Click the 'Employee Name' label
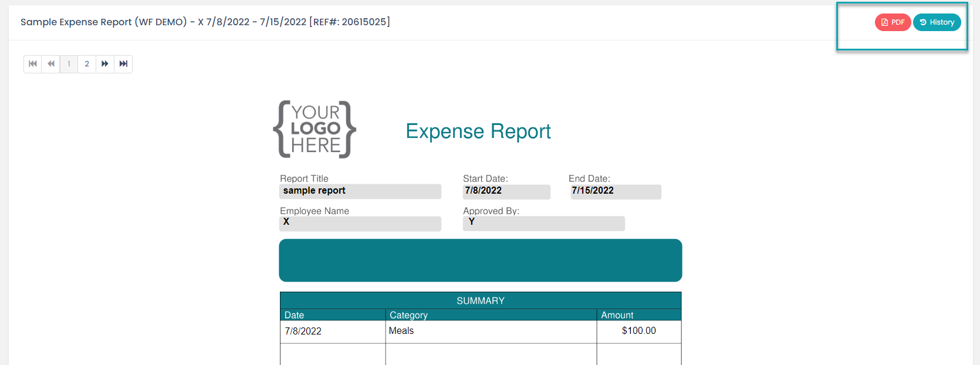The width and height of the screenshot is (980, 365). 315,211
